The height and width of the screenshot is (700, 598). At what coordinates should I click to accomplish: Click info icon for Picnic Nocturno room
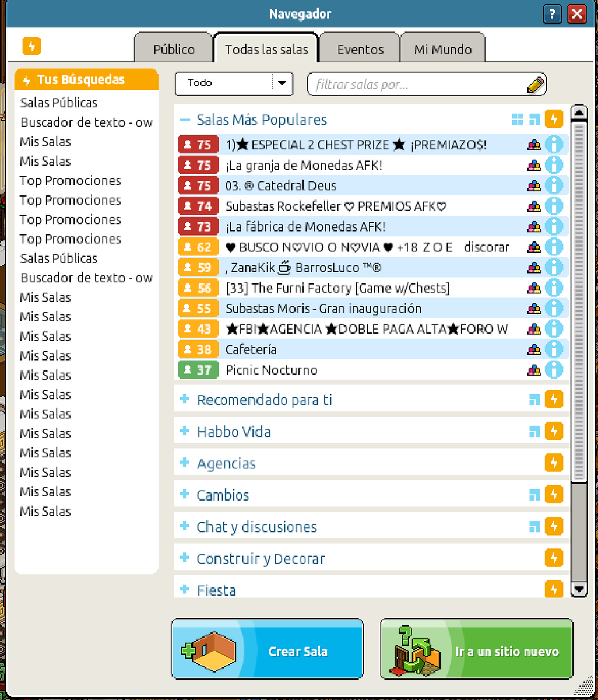point(554,369)
